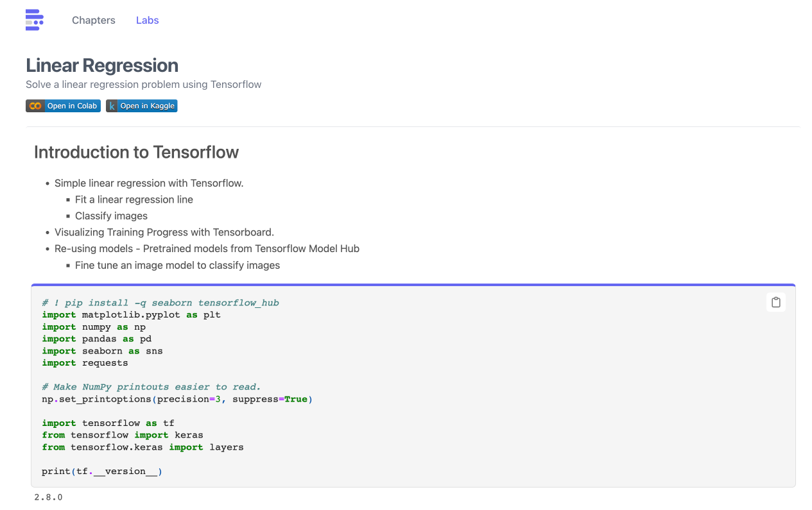Click the 'import tensorflow as tf' line
Screen dimensions: 812x510
(108, 423)
